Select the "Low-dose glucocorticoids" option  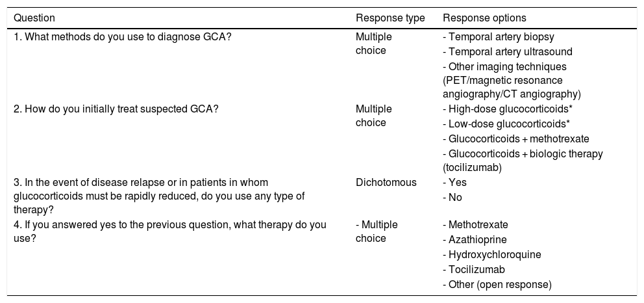click(503, 124)
